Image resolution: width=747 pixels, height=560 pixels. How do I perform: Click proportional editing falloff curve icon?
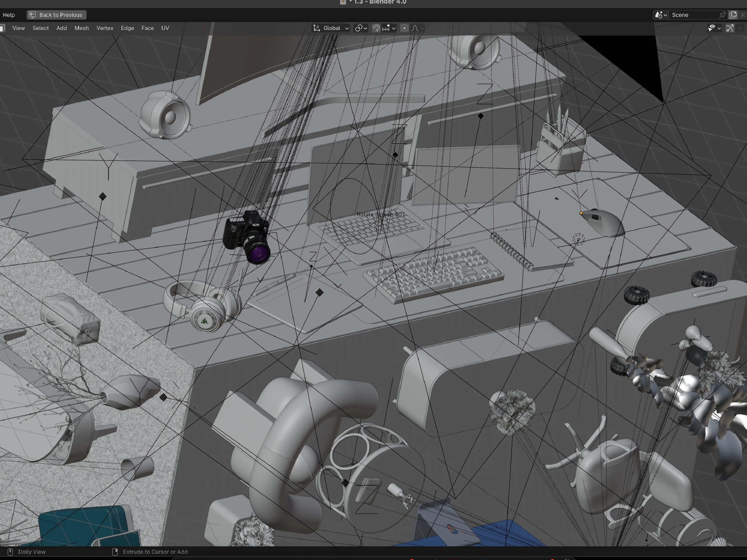tap(415, 28)
